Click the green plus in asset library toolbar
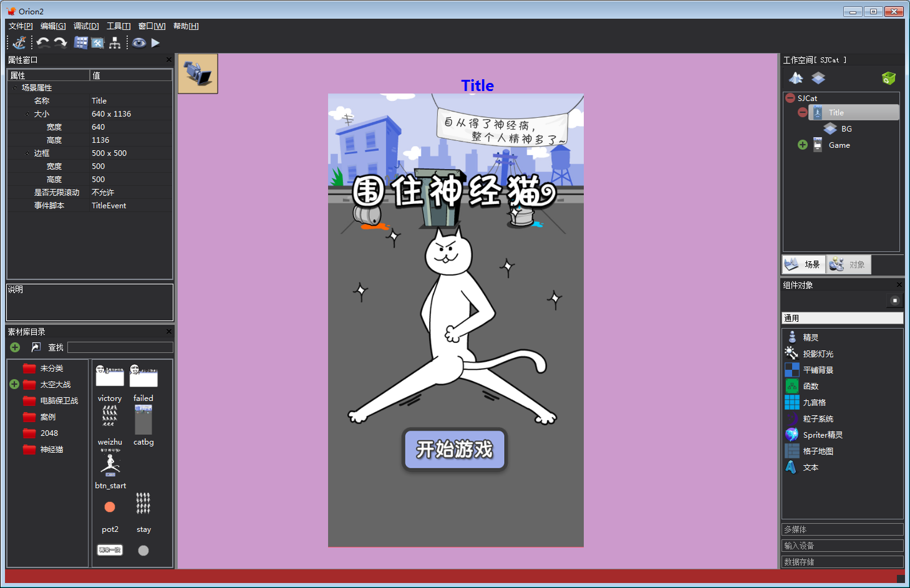 [15, 347]
